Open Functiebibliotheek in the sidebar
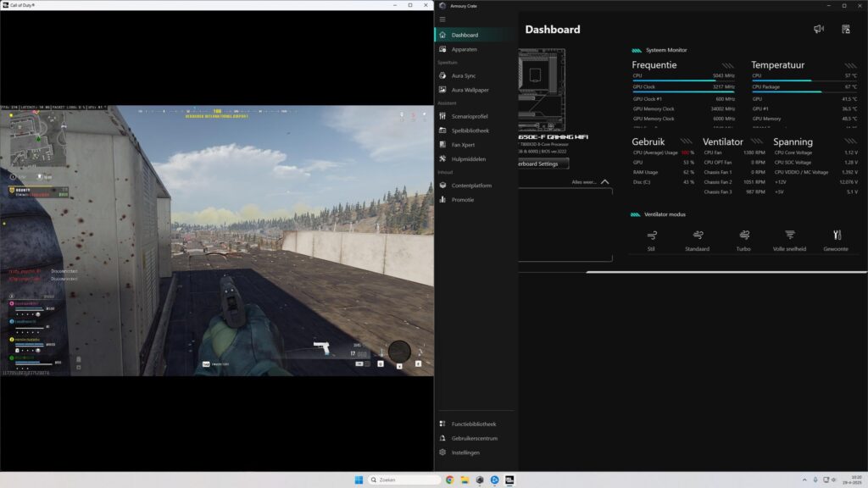This screenshot has height=488, width=868. pos(475,424)
